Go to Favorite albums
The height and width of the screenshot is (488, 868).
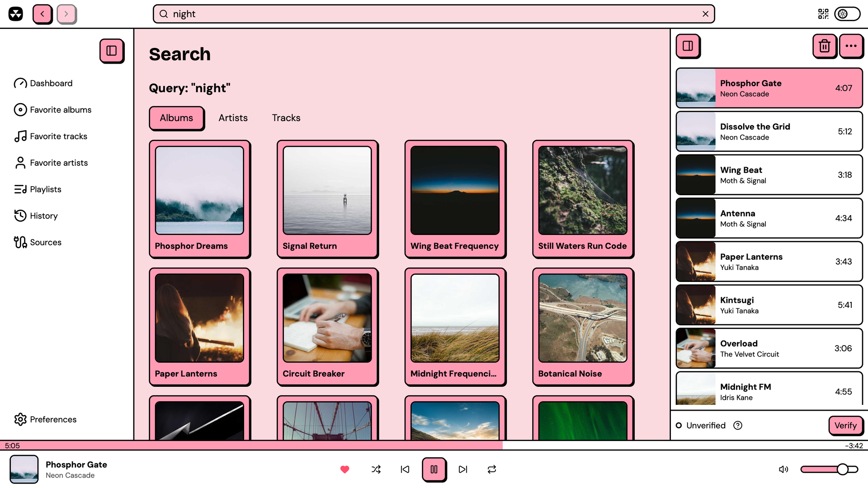point(53,110)
